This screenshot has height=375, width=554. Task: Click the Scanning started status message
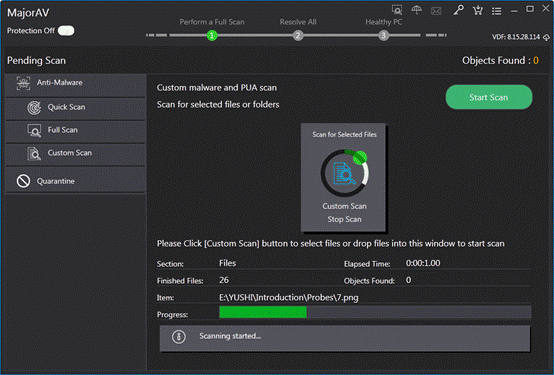coord(230,336)
